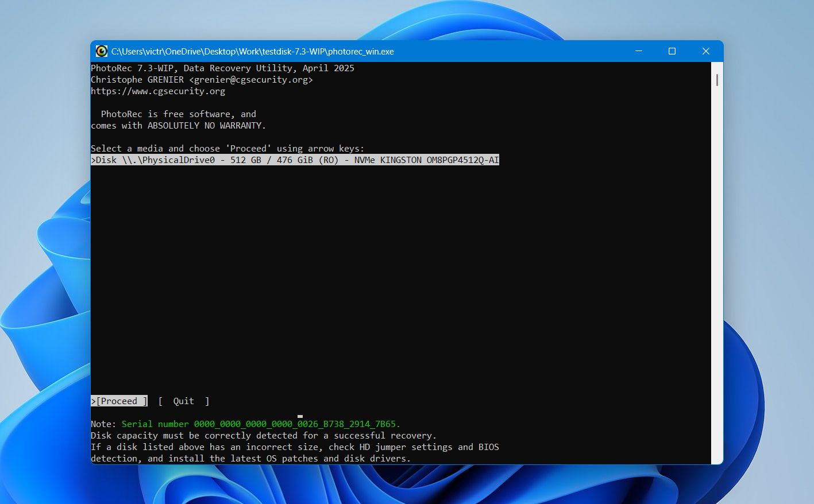
Task: Maximize the PhotoRec console window
Action: click(x=672, y=51)
